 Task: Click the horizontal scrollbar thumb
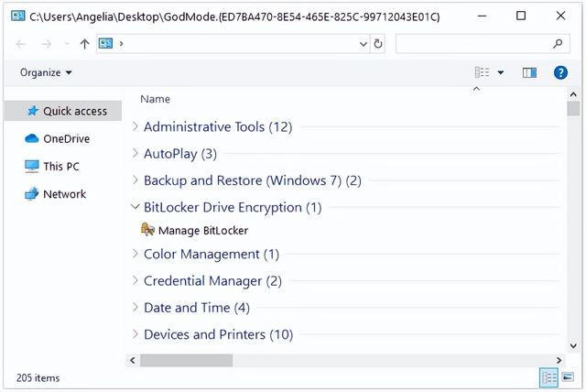click(187, 360)
